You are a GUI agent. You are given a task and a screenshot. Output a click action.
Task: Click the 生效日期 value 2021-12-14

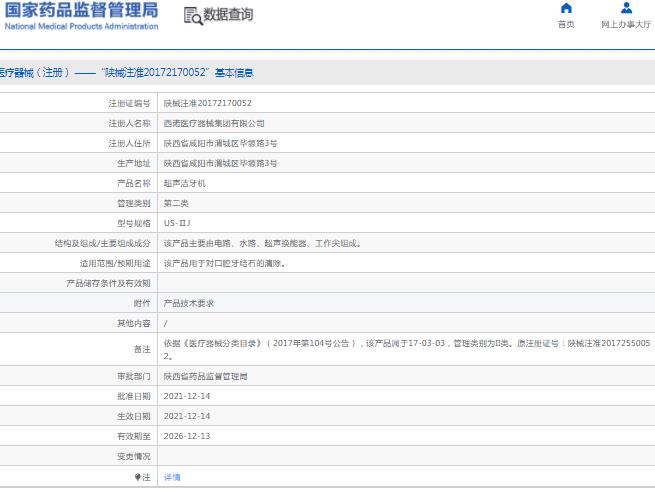pos(187,416)
